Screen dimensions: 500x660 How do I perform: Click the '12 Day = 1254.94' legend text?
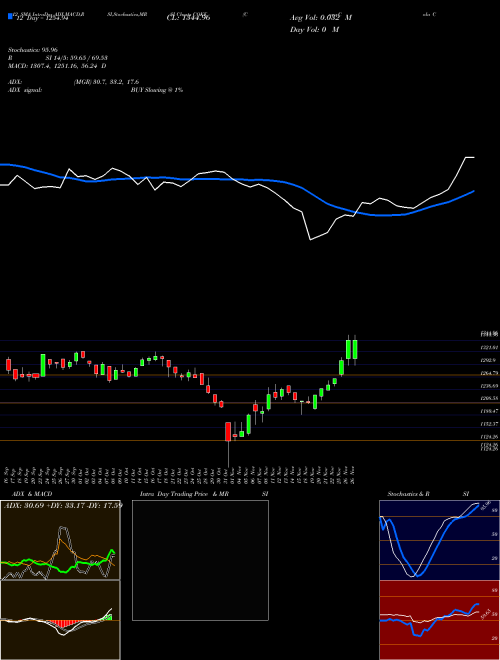coord(41,18)
